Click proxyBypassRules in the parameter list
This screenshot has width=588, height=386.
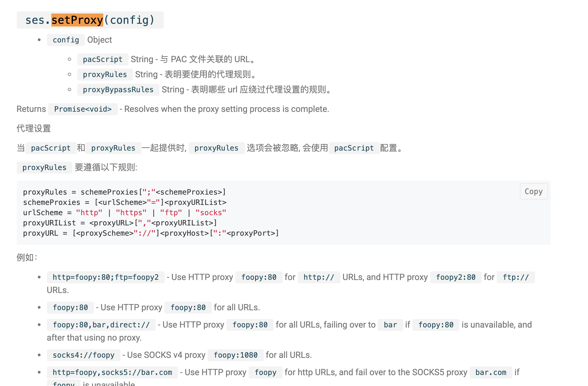coord(118,90)
